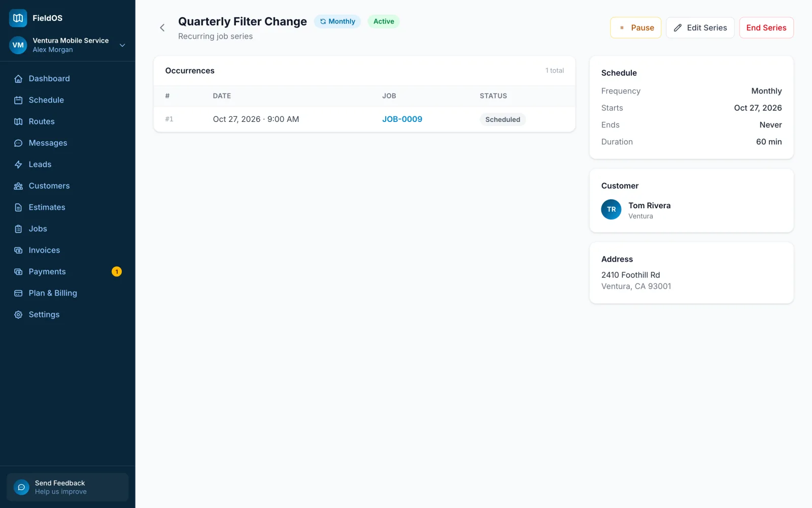
Task: Select the Routes map icon
Action: (18, 121)
